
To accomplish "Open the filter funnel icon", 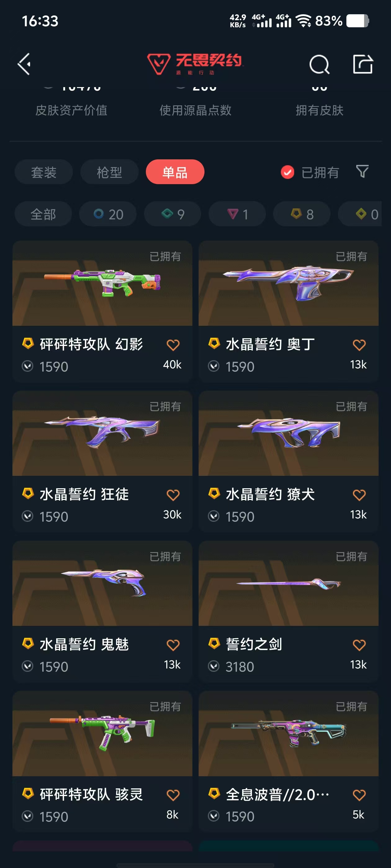I will point(362,171).
